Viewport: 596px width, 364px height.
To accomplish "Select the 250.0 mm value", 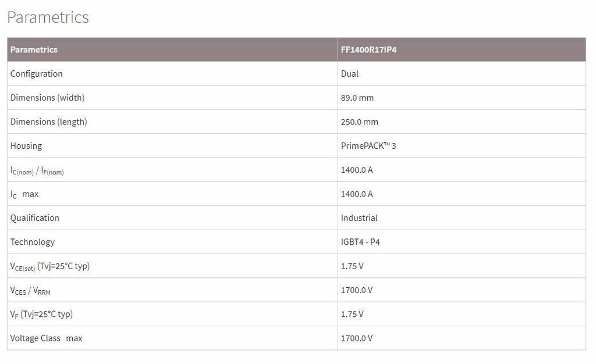I will coord(359,122).
